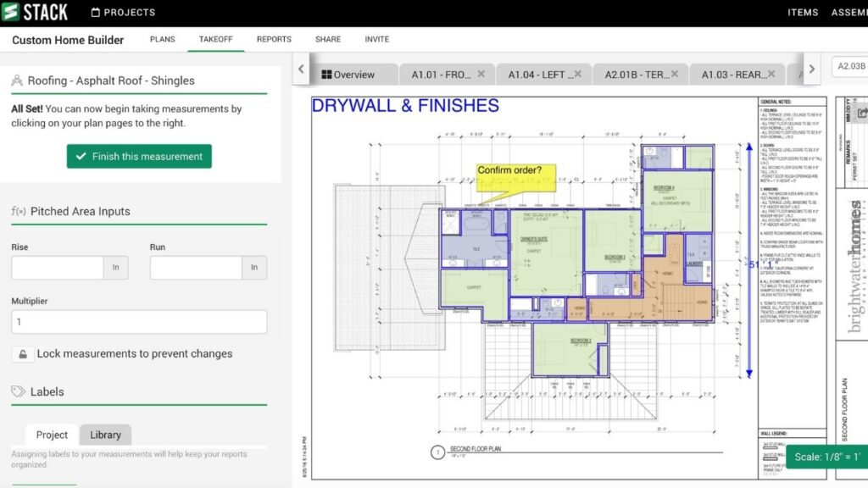868x488 pixels.
Task: Click the Multiplier input field
Action: click(x=139, y=322)
